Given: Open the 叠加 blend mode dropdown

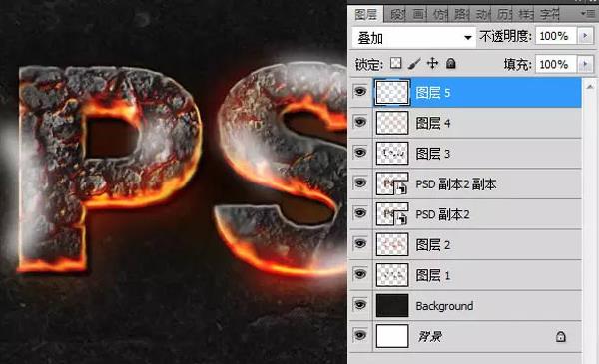Looking at the screenshot, I should click(413, 37).
